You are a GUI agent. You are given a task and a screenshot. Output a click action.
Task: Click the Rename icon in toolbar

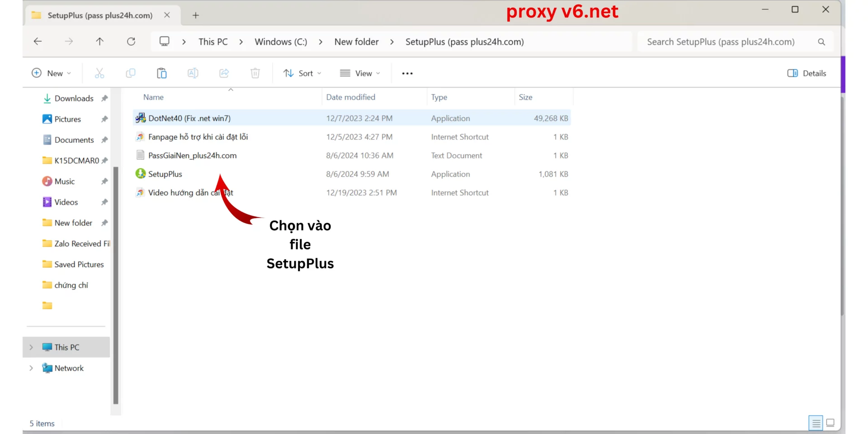193,73
